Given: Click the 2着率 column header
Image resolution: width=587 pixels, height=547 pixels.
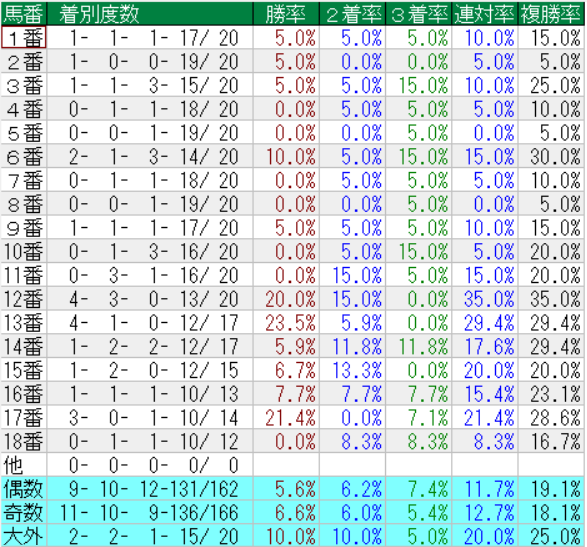Looking at the screenshot, I should [x=352, y=14].
